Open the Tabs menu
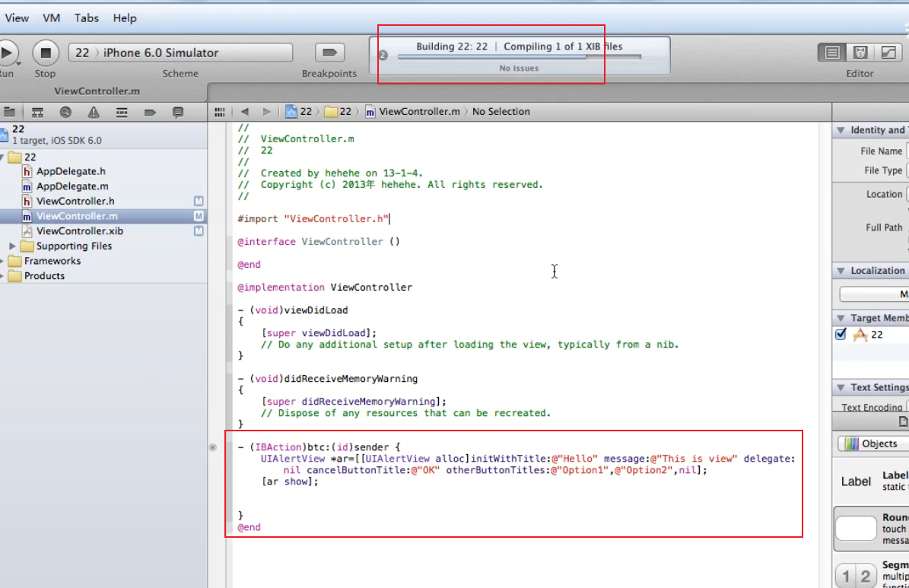 coord(87,18)
